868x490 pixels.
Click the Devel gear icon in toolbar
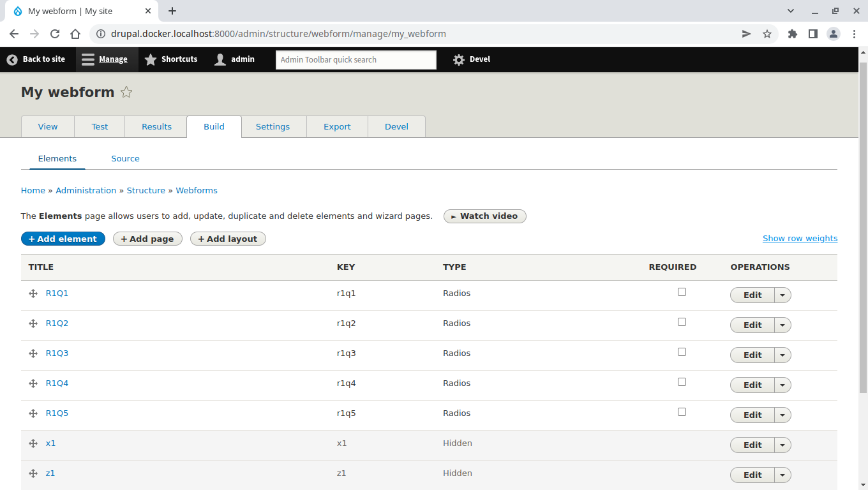click(458, 59)
